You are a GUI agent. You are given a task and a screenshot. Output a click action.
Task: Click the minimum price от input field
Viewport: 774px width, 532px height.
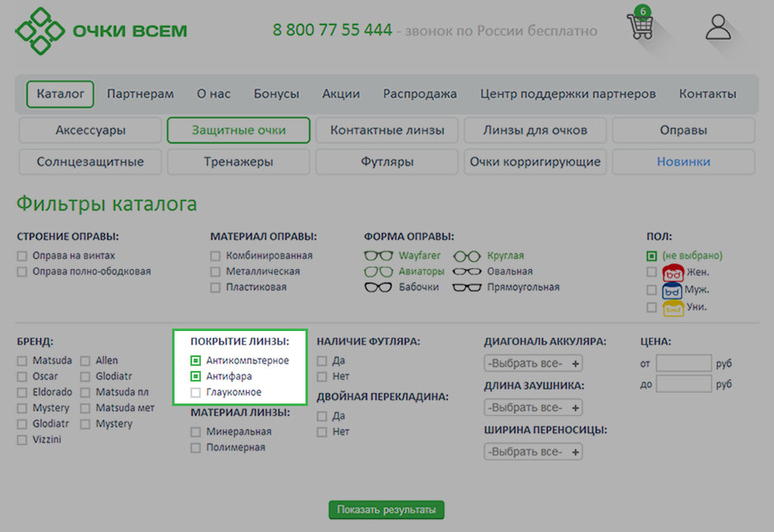pos(683,363)
